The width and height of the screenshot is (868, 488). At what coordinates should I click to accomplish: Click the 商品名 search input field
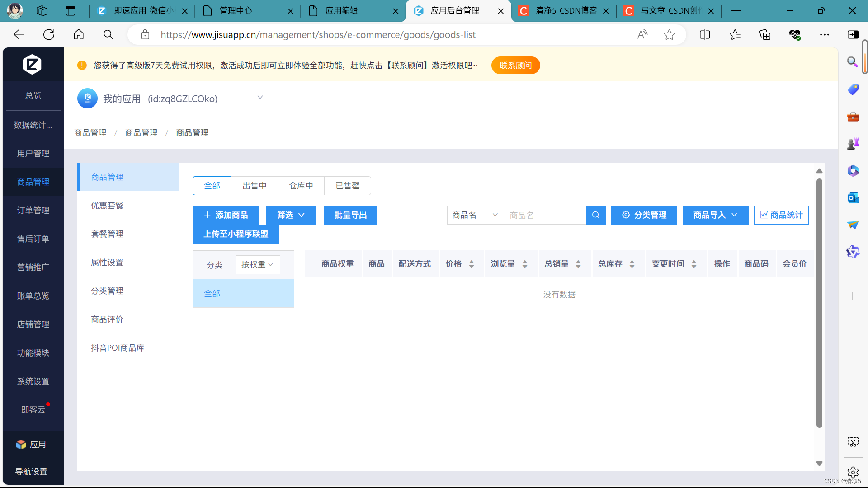click(x=545, y=215)
